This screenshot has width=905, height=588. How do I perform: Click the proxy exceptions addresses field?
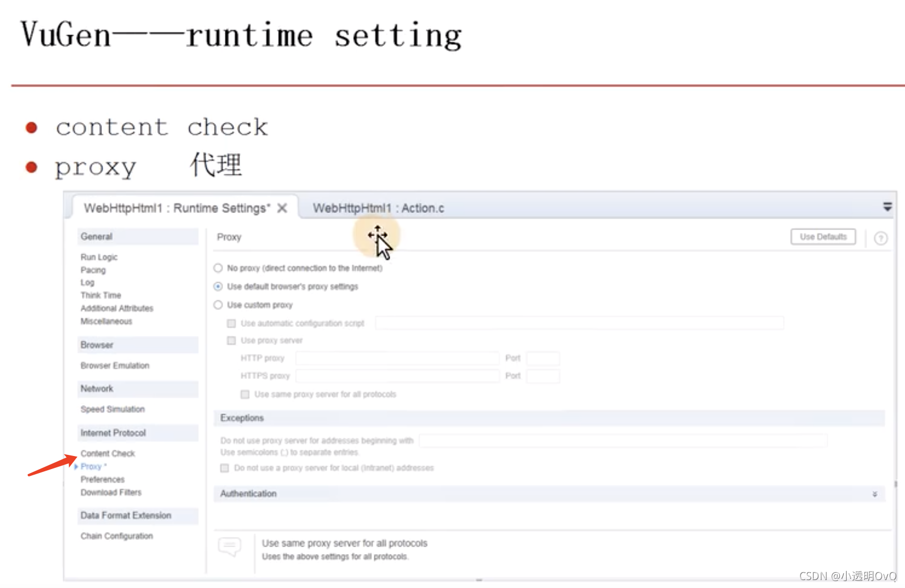pyautogui.click(x=623, y=440)
